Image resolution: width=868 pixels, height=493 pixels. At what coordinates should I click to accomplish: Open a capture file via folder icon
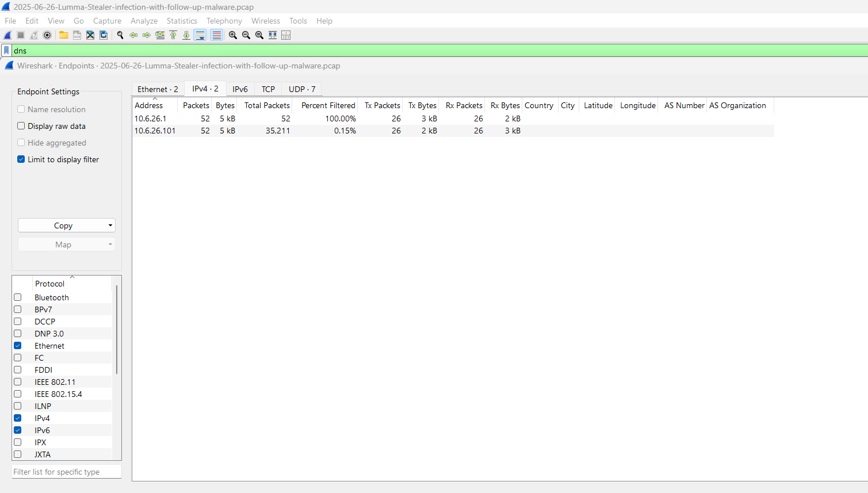click(64, 35)
